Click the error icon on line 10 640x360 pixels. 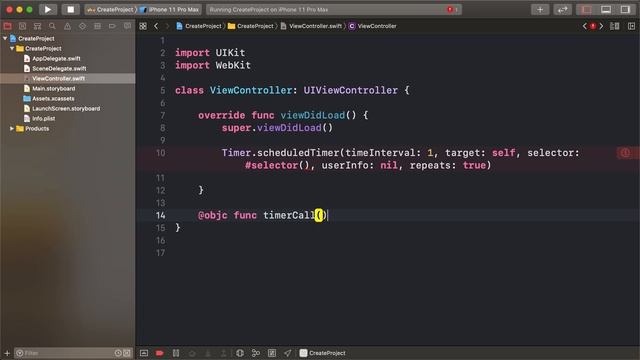[x=625, y=153]
